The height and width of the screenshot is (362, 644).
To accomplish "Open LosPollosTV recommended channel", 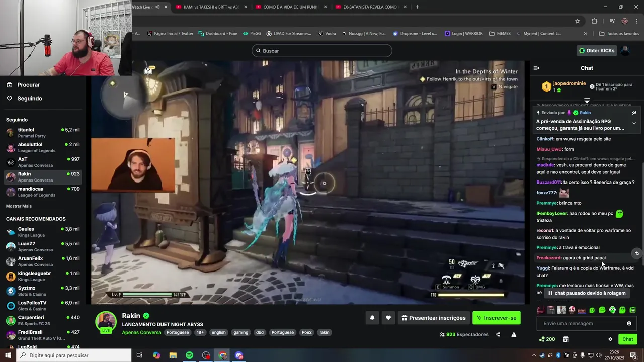I will pyautogui.click(x=43, y=306).
